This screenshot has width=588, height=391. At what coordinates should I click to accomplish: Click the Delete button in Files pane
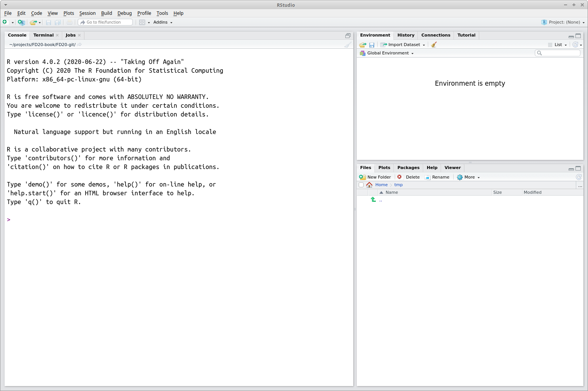408,177
